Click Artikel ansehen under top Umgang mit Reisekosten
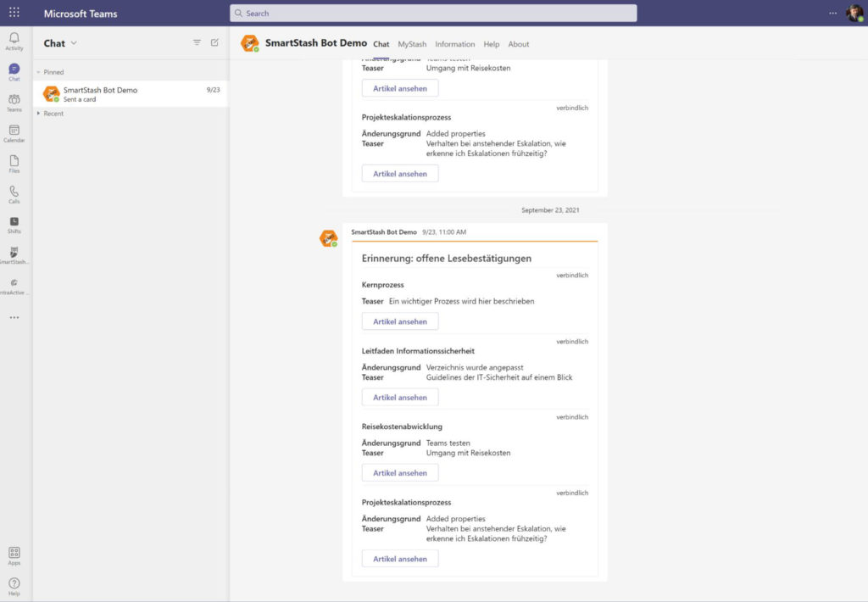Image resolution: width=868 pixels, height=602 pixels. click(x=400, y=88)
